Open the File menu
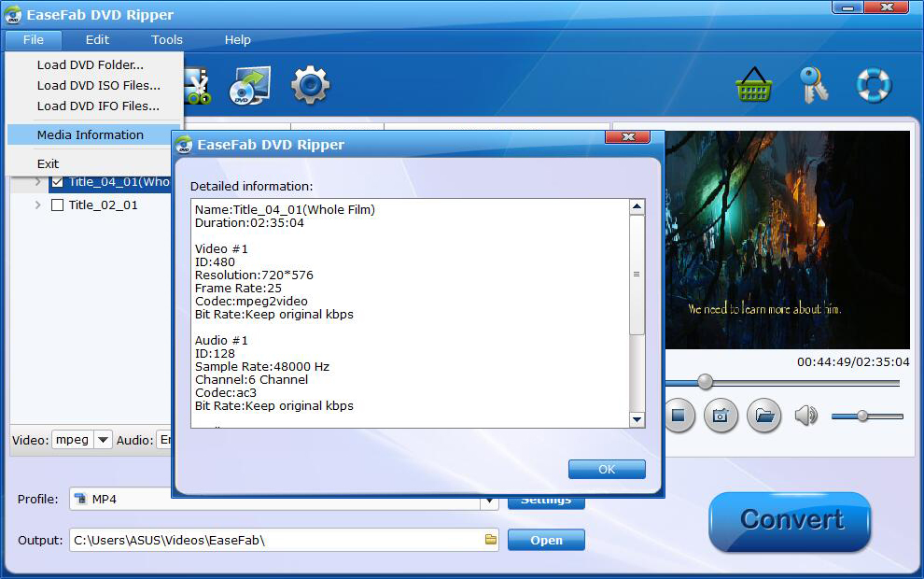The image size is (924, 579). point(34,39)
